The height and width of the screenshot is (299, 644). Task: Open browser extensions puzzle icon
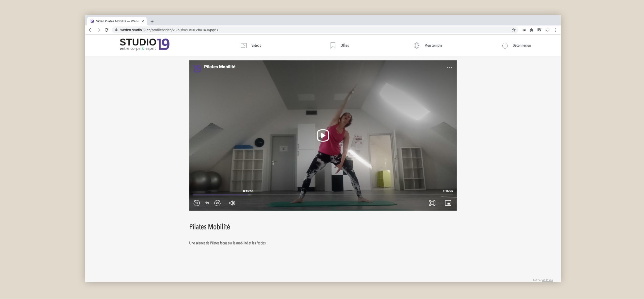(x=531, y=30)
